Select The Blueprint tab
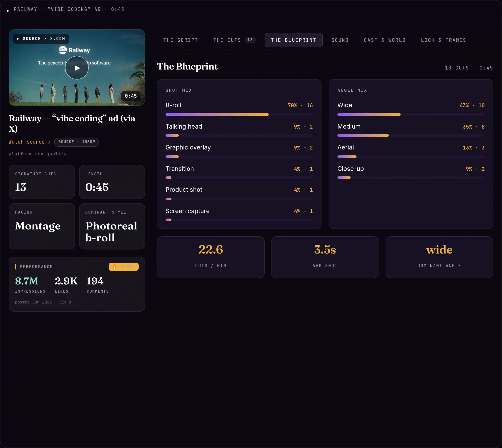The width and height of the screenshot is (502, 448). [x=293, y=40]
